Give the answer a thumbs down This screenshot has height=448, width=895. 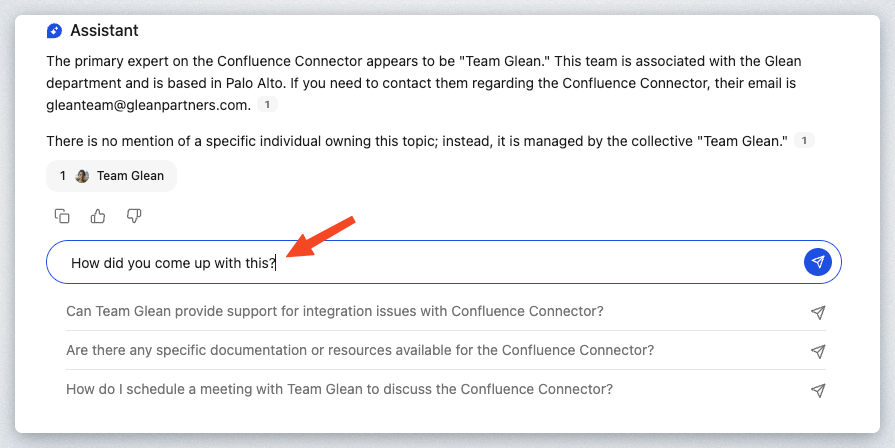point(134,215)
